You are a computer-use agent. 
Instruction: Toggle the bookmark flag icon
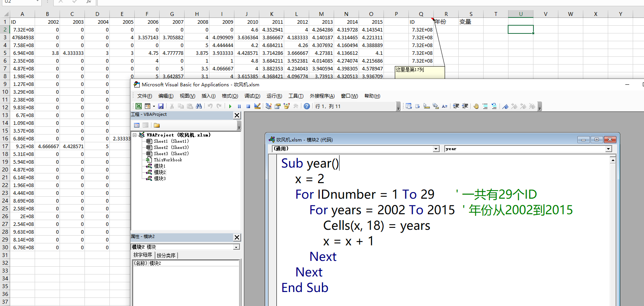[x=505, y=106]
